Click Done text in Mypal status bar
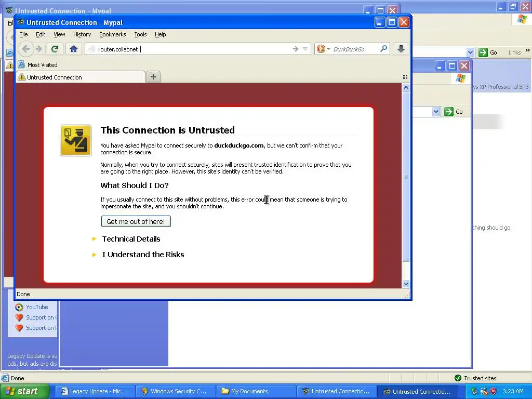The width and height of the screenshot is (532, 399). coord(23,294)
